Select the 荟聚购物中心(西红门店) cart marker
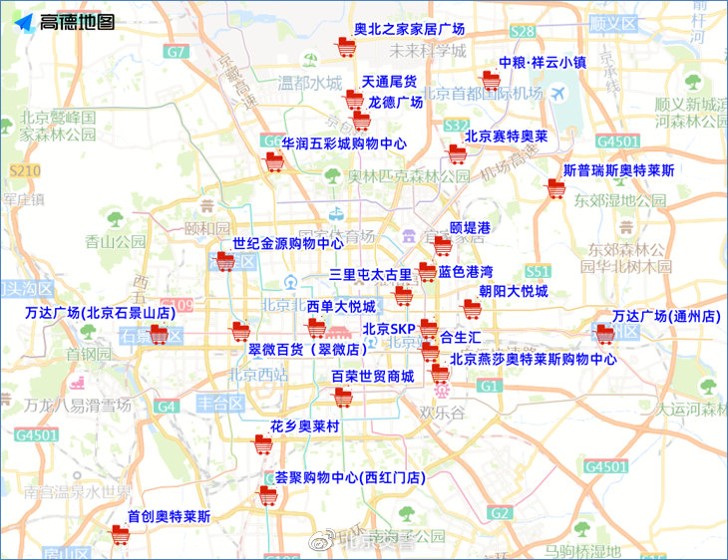The image size is (728, 560). pos(267,495)
